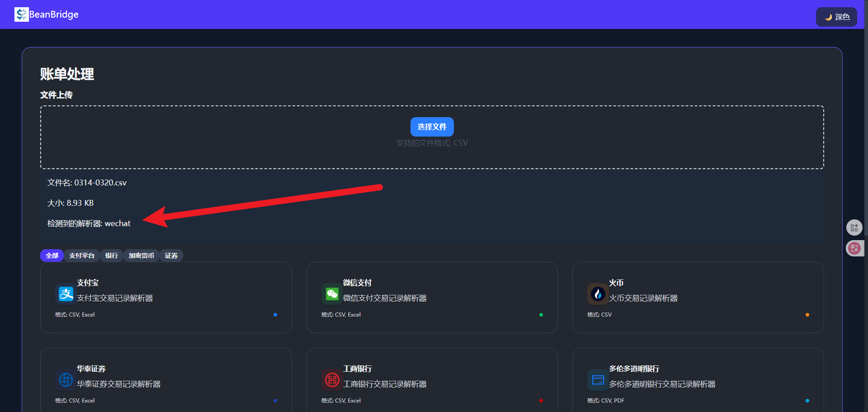Open the 支付宝 parser card title
The image size is (868, 412).
(88, 283)
